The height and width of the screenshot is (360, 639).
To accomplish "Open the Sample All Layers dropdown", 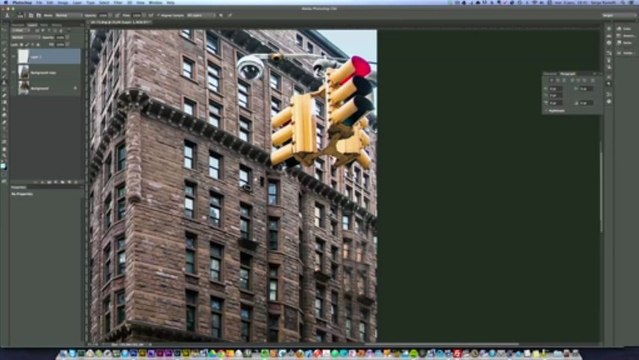I will 201,15.
